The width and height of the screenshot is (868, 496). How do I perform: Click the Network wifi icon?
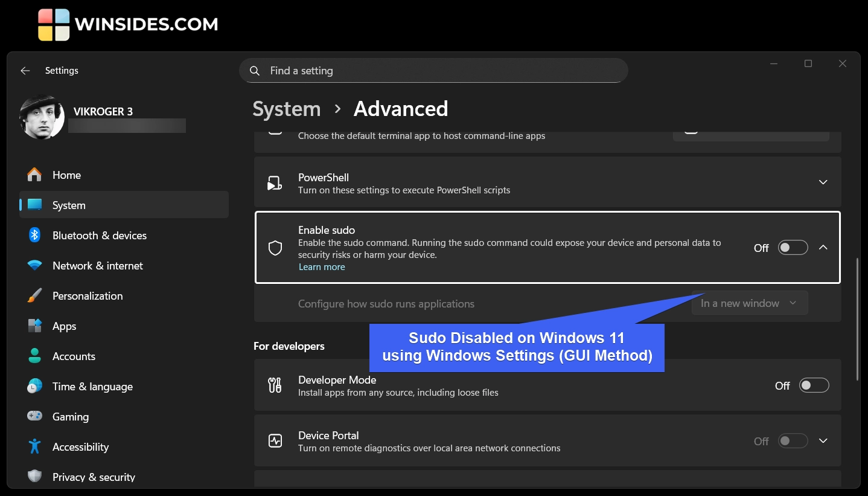(34, 265)
